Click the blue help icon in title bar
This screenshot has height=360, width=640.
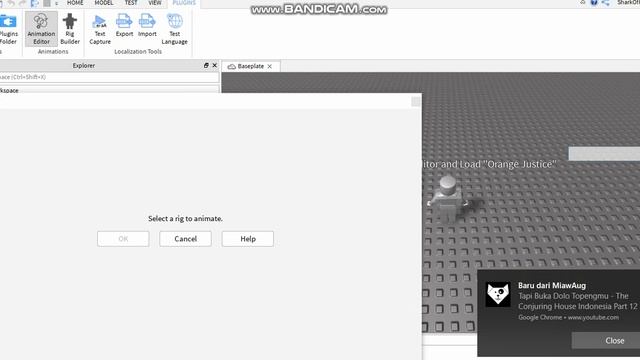point(594,2)
